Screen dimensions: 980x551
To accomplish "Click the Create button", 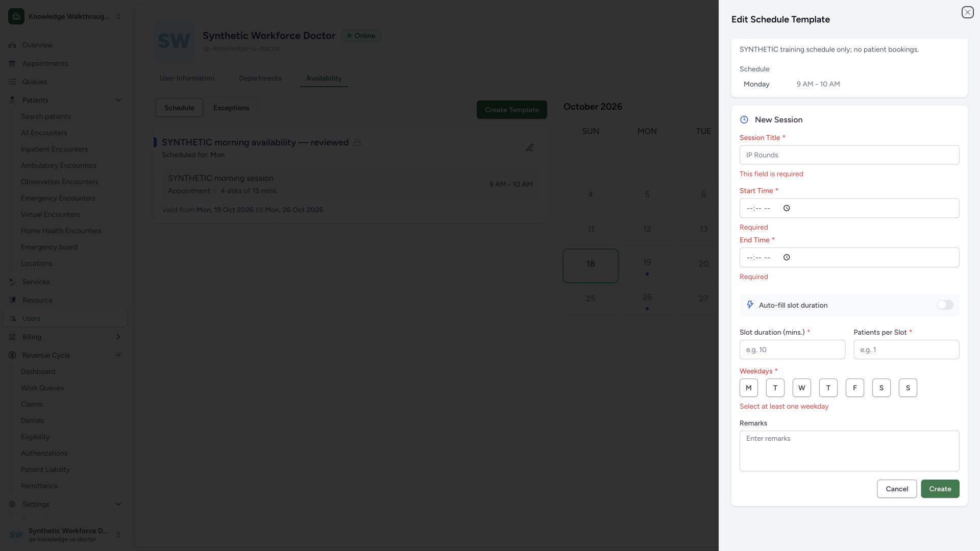I will coord(940,489).
